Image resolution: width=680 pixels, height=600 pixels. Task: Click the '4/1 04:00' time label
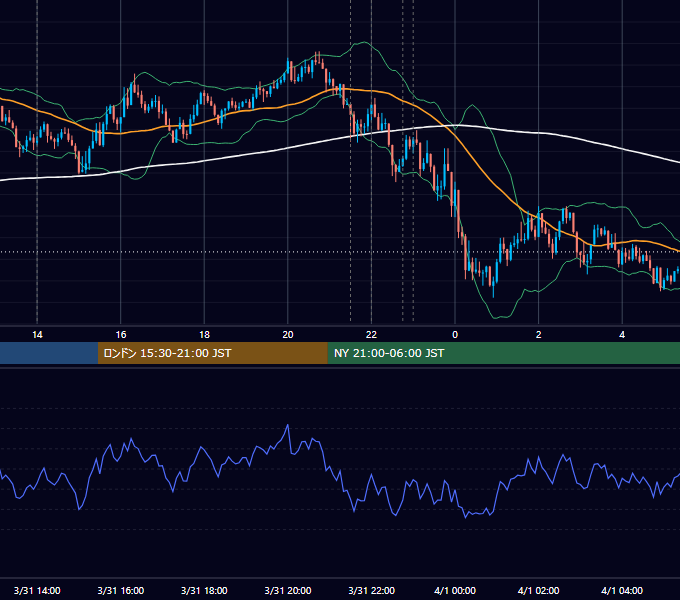[622, 590]
